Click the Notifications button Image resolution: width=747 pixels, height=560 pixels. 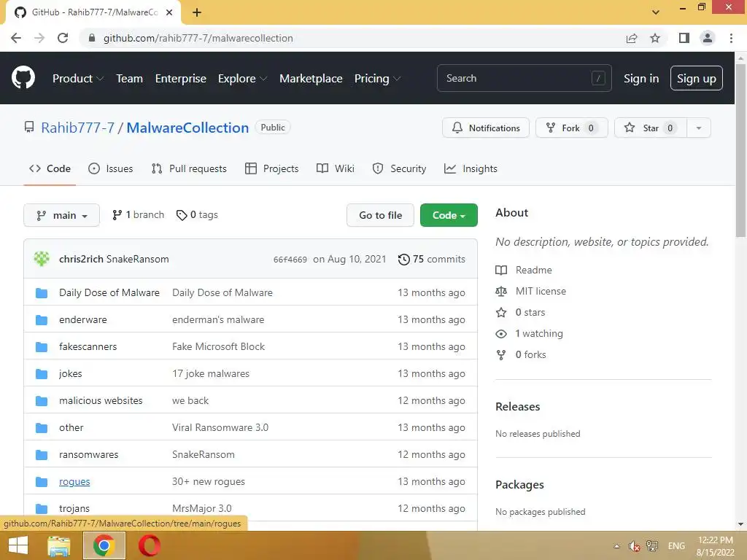point(485,128)
